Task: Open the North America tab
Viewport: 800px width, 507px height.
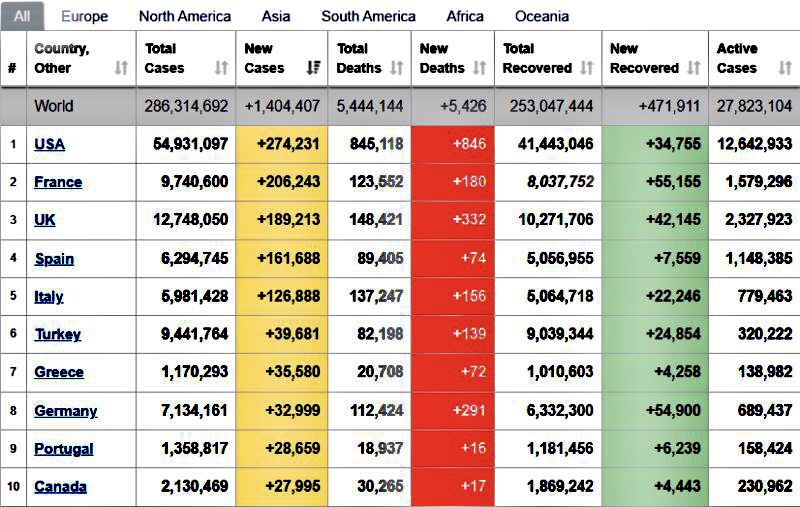Action: 185,16
